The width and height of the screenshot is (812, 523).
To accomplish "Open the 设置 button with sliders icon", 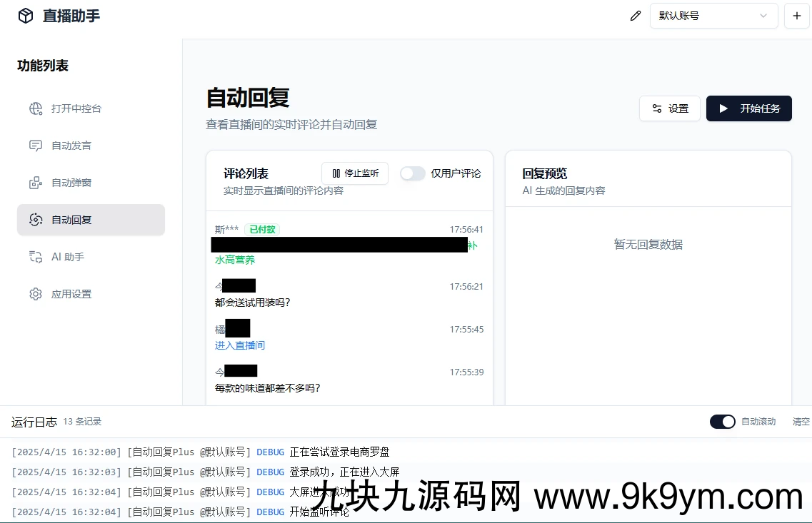I will coord(670,108).
